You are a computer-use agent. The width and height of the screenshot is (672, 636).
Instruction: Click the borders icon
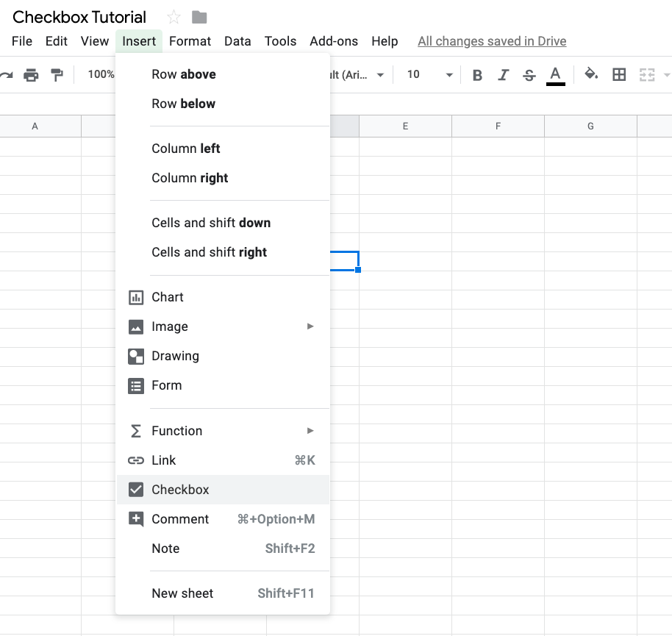(619, 74)
